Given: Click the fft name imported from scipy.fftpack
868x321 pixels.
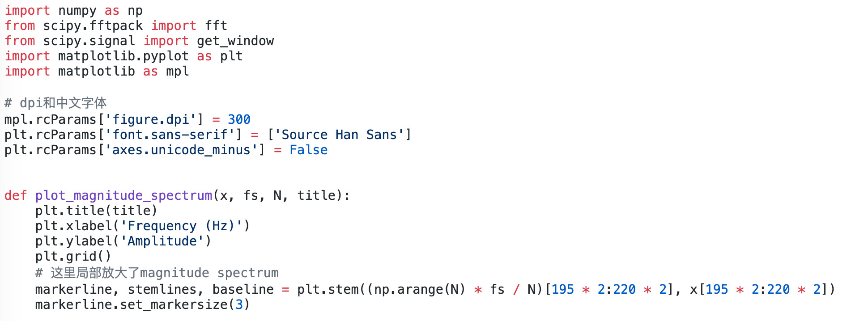Looking at the screenshot, I should pyautogui.click(x=216, y=25).
